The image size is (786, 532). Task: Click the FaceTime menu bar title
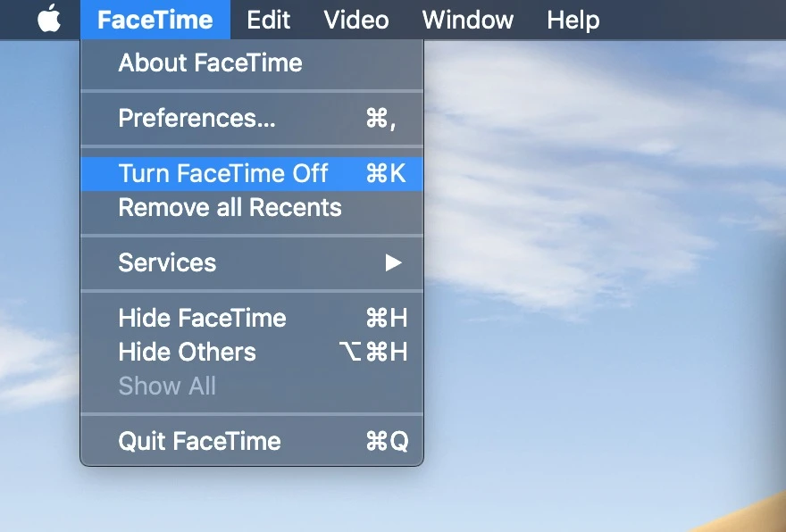click(155, 20)
